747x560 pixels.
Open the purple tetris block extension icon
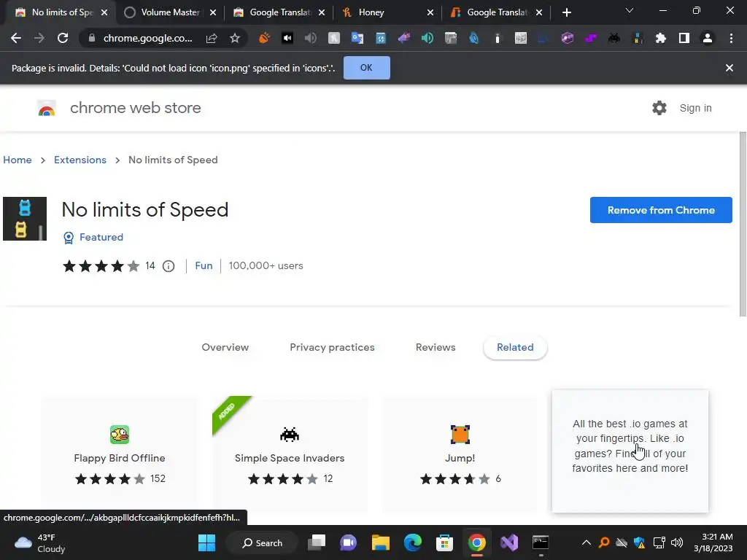pyautogui.click(x=591, y=38)
